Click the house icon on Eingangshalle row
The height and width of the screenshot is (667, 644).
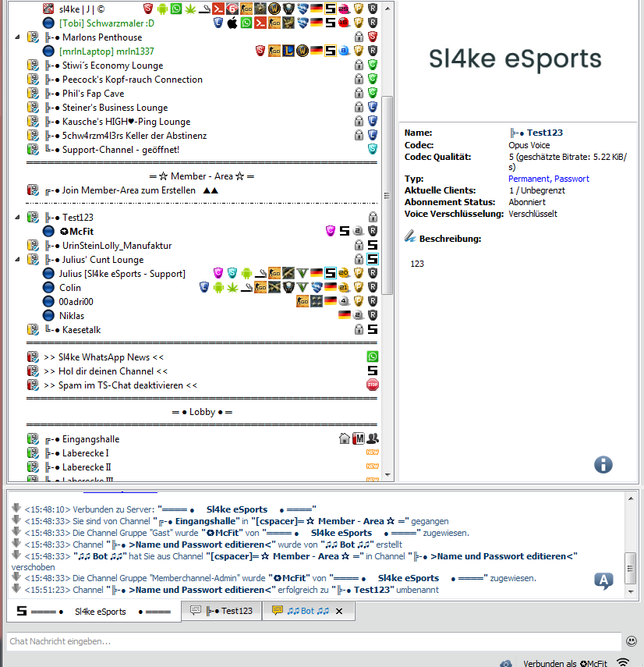click(x=345, y=438)
